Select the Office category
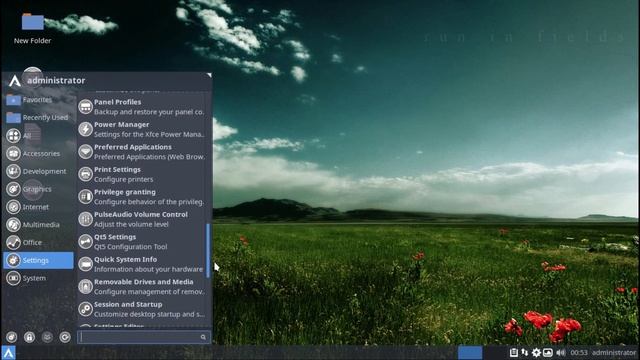This screenshot has width=640, height=360. coord(38,242)
